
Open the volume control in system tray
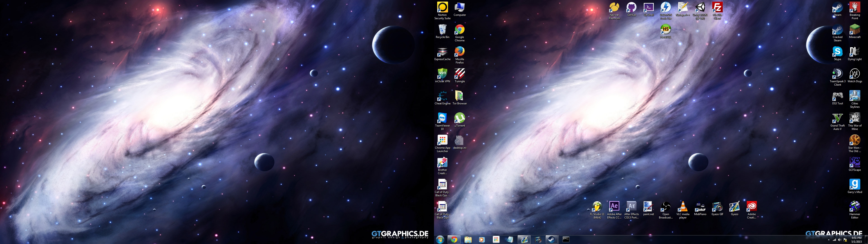[840, 240]
